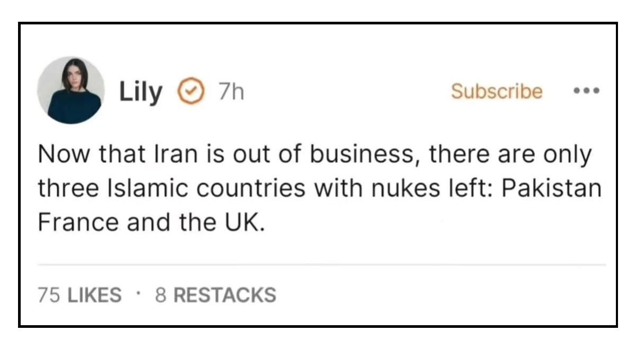Screen dimensions: 644x348
Task: View the 75 LIKES count
Action: pyautogui.click(x=80, y=295)
